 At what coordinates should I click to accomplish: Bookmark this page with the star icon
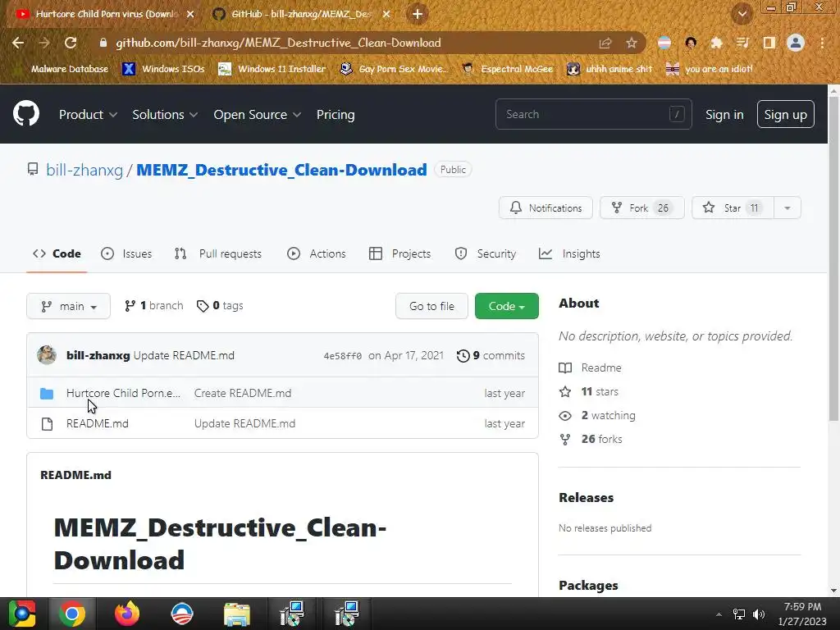pyautogui.click(x=632, y=43)
